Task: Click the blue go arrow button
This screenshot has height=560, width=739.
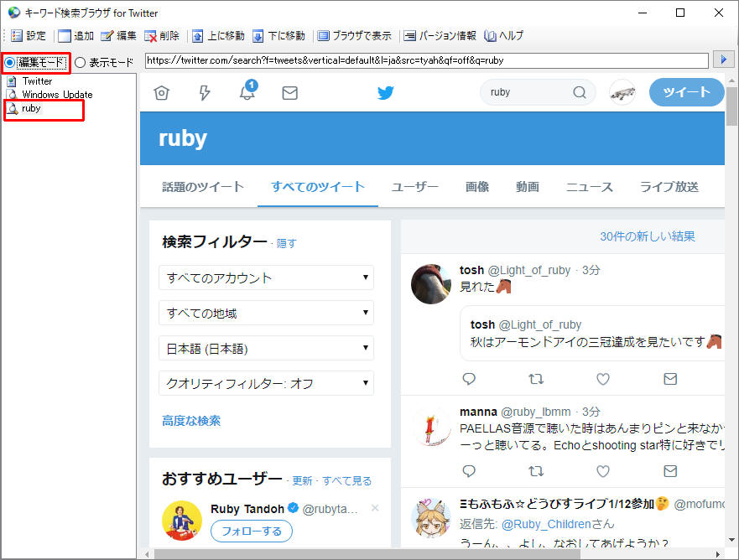Action: coord(723,60)
